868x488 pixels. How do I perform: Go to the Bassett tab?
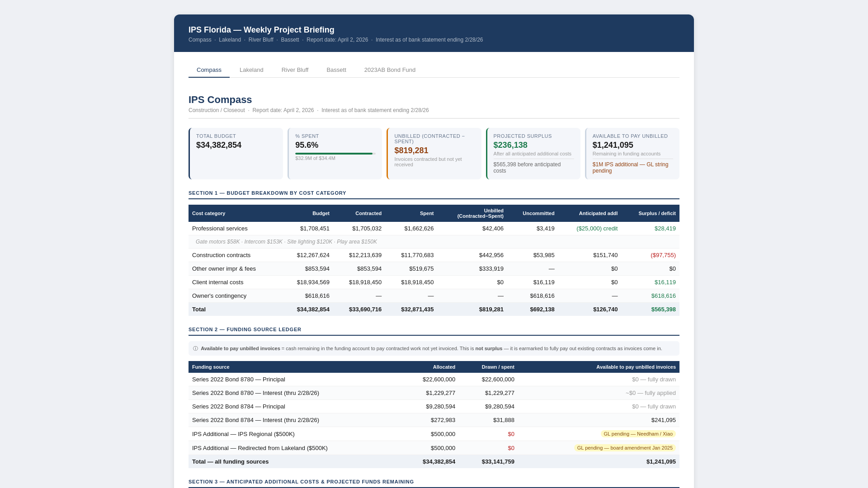pyautogui.click(x=336, y=70)
